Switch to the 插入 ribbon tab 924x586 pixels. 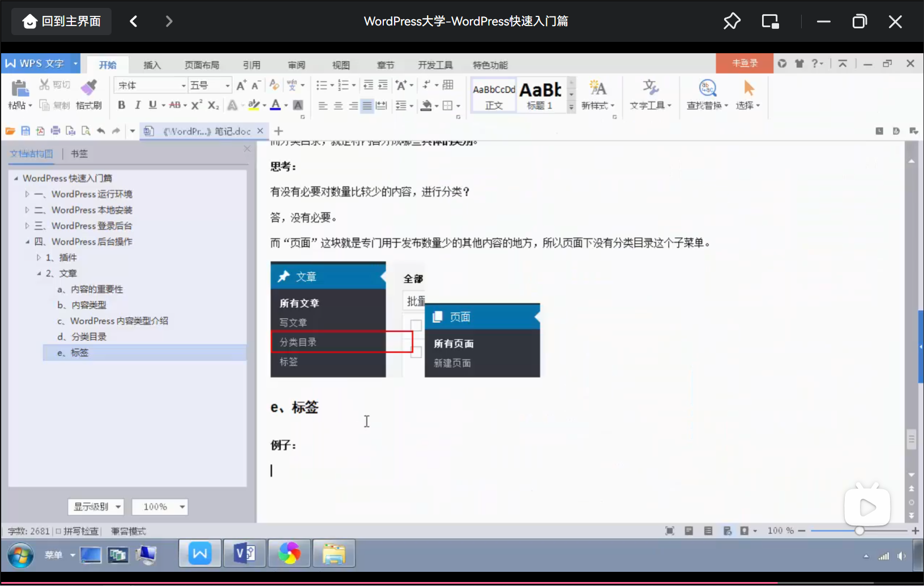152,65
